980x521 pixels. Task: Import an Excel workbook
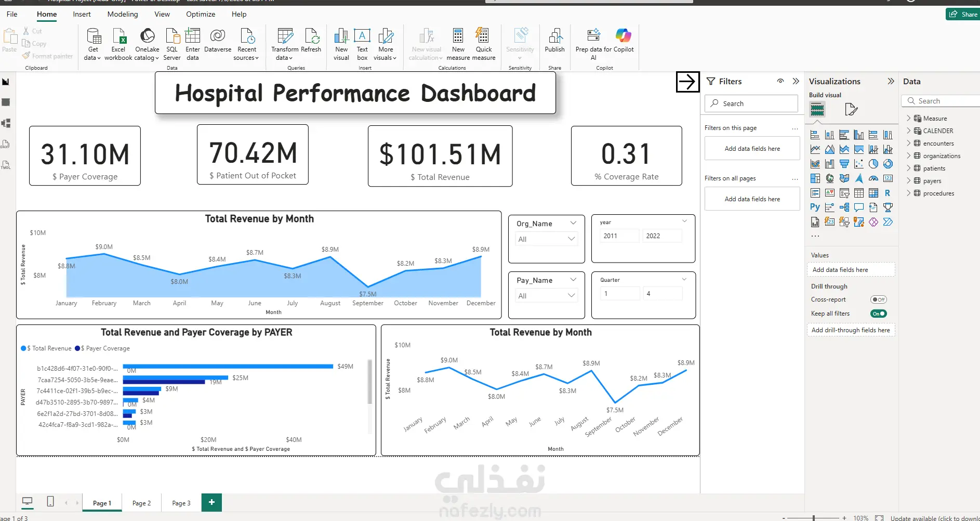[x=118, y=44]
